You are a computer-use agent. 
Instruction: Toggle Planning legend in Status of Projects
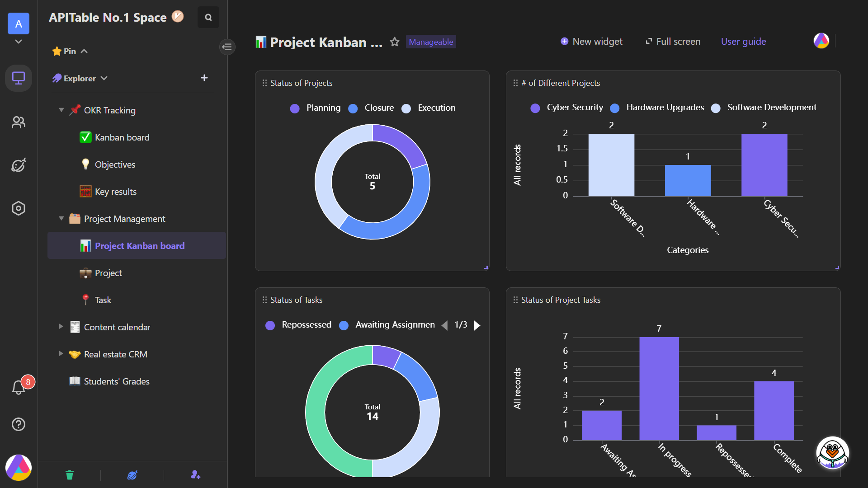[x=315, y=108]
